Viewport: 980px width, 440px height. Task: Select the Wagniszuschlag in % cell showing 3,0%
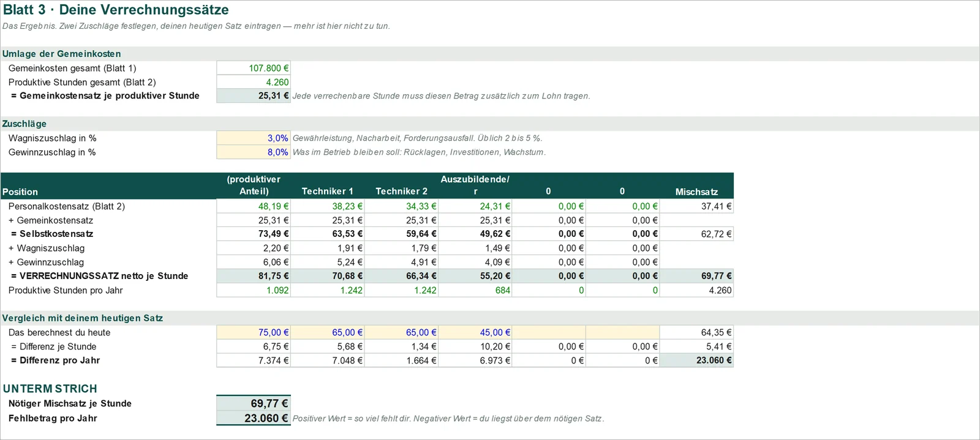point(254,138)
